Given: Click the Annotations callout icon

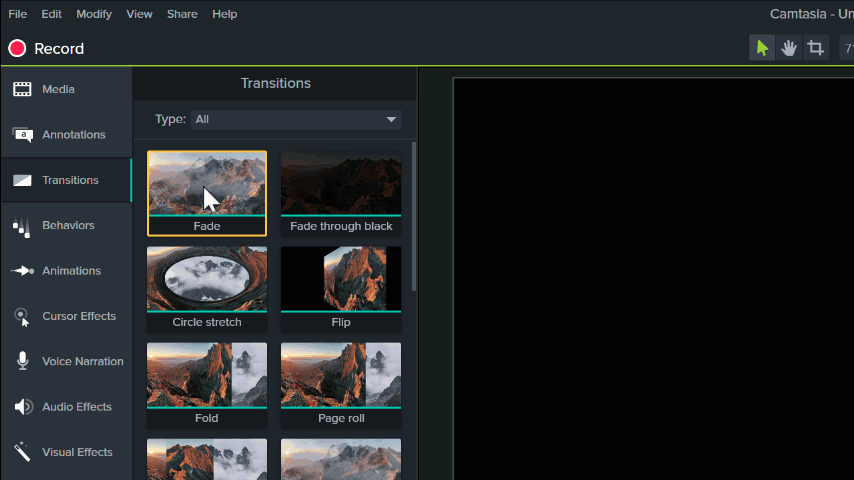Looking at the screenshot, I should coord(22,135).
